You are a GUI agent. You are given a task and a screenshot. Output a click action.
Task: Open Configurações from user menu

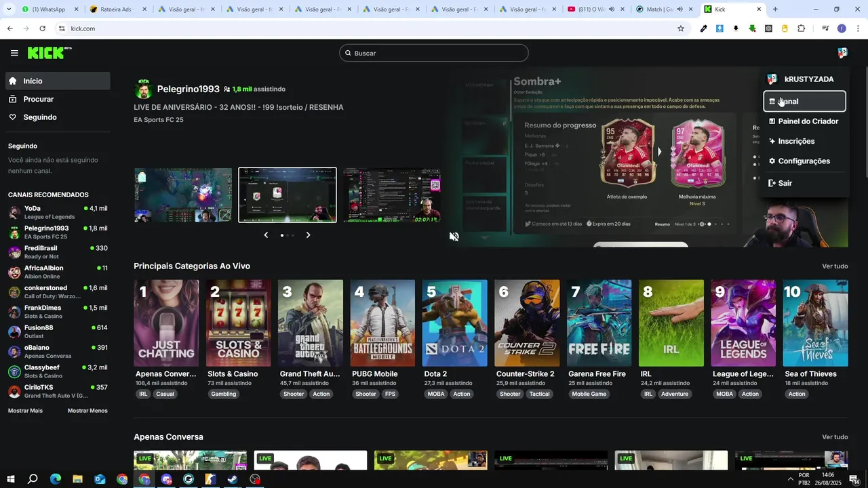(804, 161)
